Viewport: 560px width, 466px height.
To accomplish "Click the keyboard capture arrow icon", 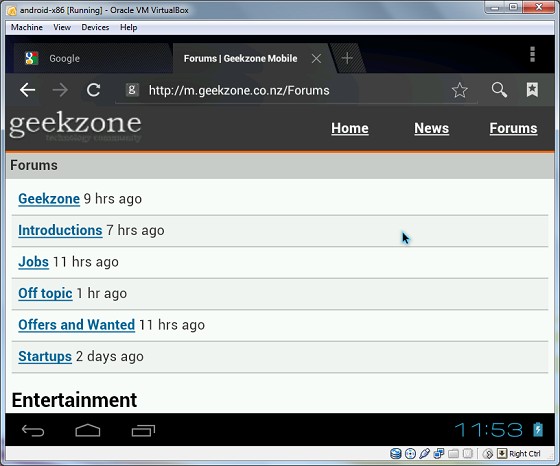I will (502, 454).
